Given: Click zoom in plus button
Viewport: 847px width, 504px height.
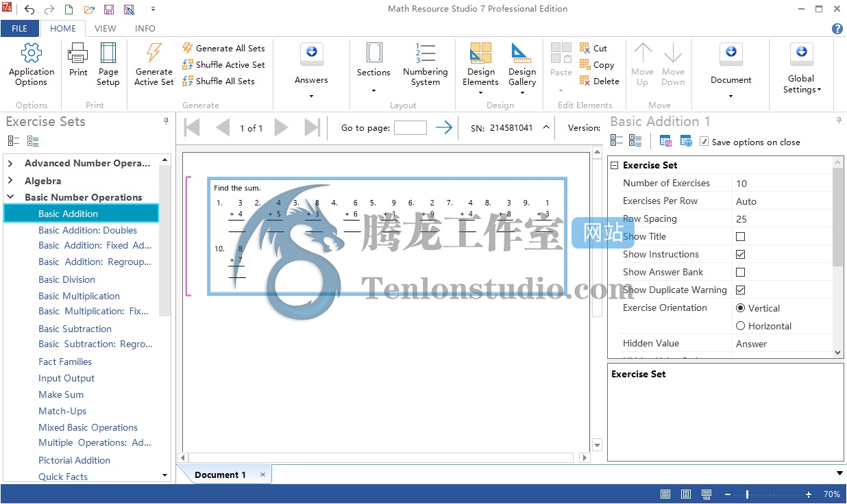Looking at the screenshot, I should click(x=809, y=494).
